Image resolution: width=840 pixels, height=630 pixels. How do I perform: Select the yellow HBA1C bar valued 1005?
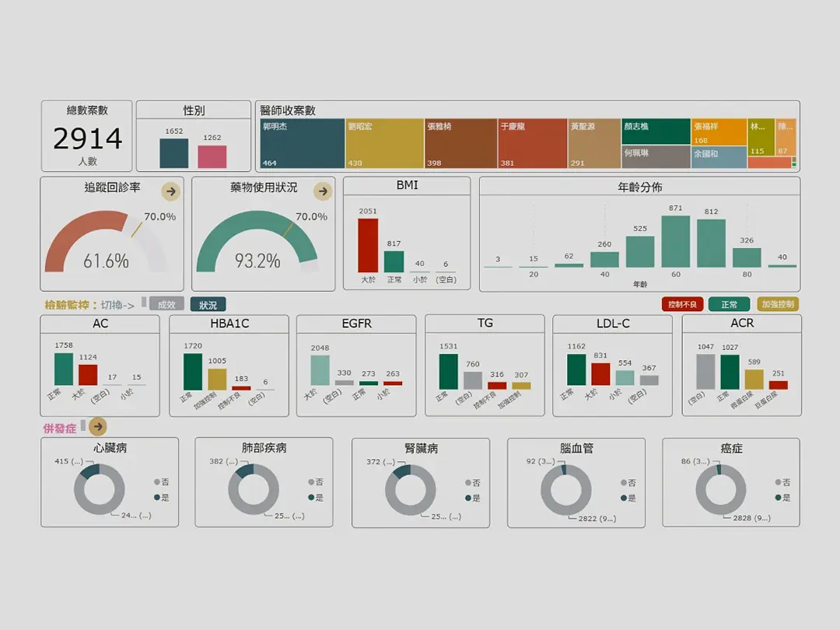click(x=217, y=380)
